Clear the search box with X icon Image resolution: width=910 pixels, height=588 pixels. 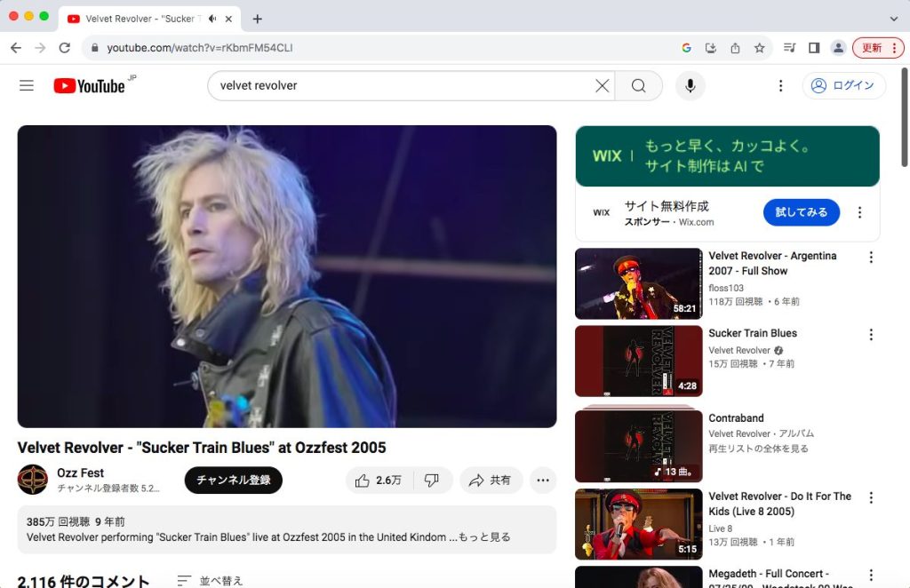coord(603,86)
